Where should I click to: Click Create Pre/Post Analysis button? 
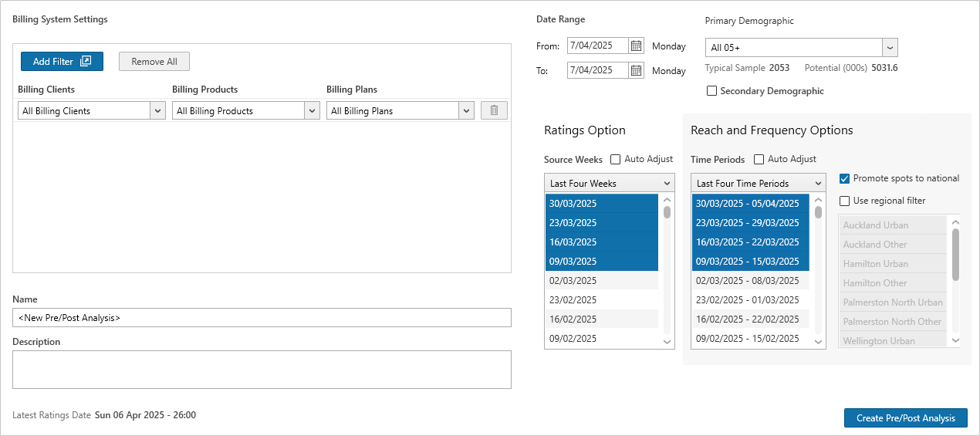(906, 418)
